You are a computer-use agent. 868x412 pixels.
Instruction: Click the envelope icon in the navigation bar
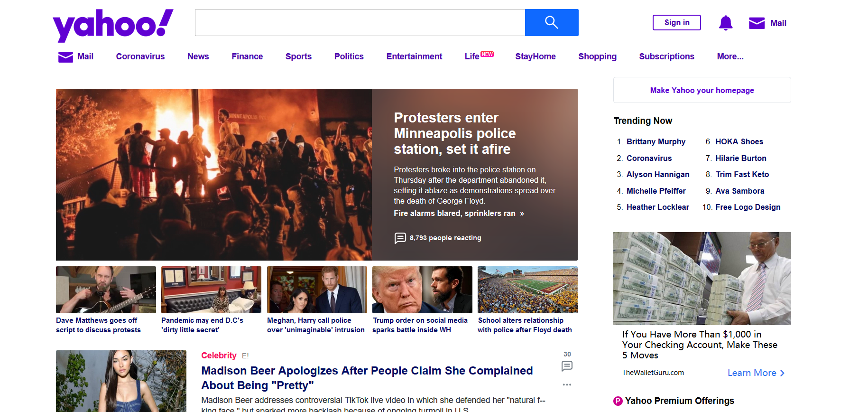click(65, 57)
